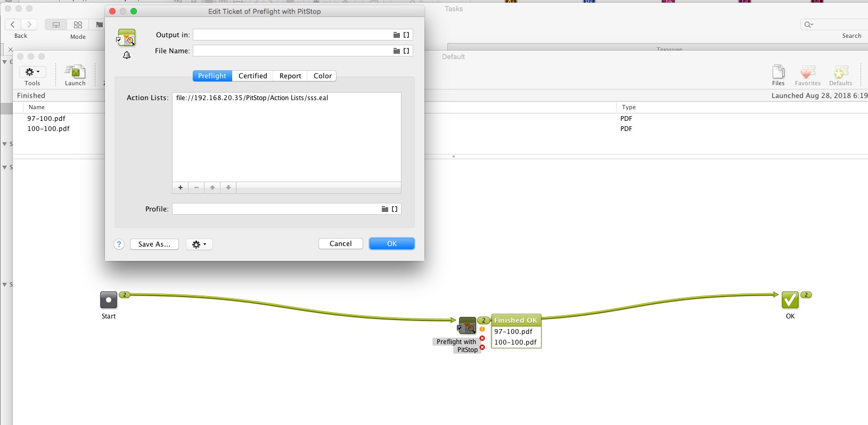Click the notification bell icon in dialog
The image size is (868, 425).
coord(127,55)
